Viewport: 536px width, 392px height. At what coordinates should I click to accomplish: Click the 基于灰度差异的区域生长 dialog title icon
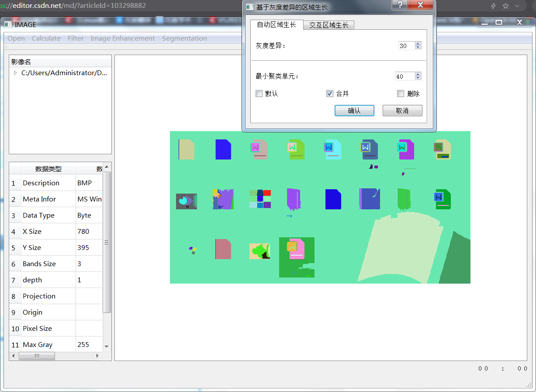click(249, 7)
